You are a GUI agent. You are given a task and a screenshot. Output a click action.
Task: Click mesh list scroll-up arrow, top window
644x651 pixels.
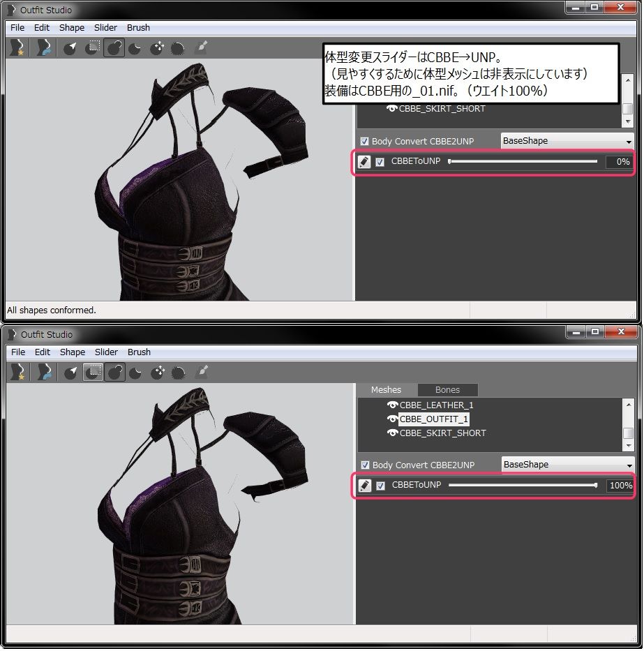[628, 80]
